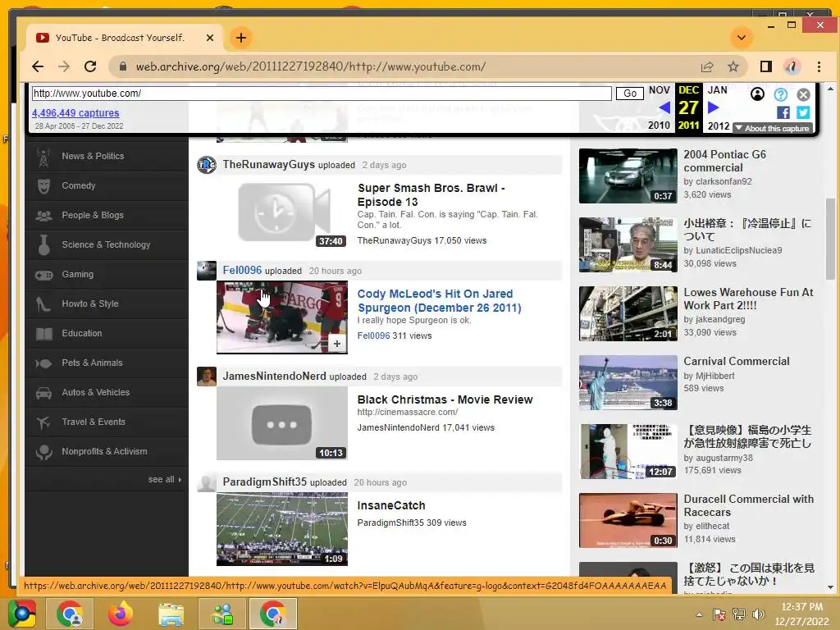Open InsaneCatch video title
Screen dimensions: 840x630
click(391, 505)
